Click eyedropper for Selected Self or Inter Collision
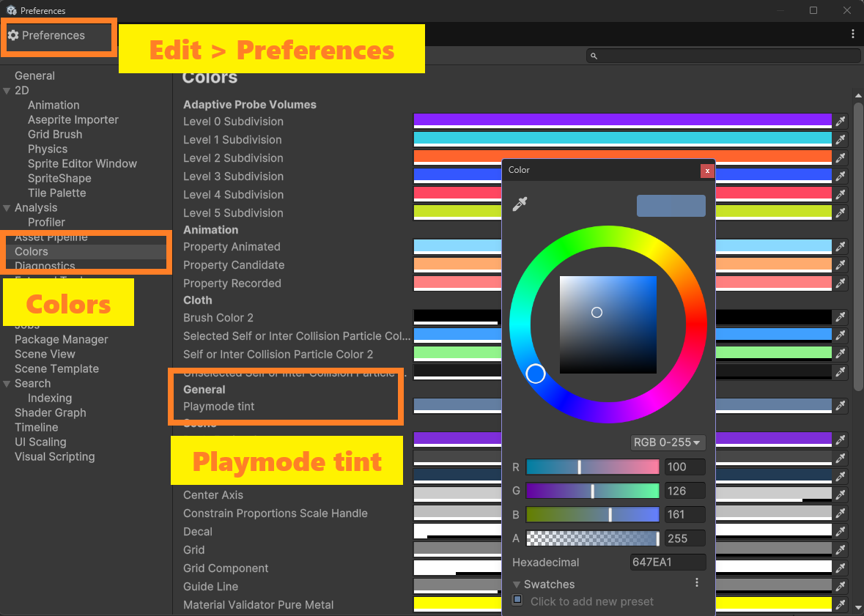This screenshot has width=864, height=616. click(841, 335)
